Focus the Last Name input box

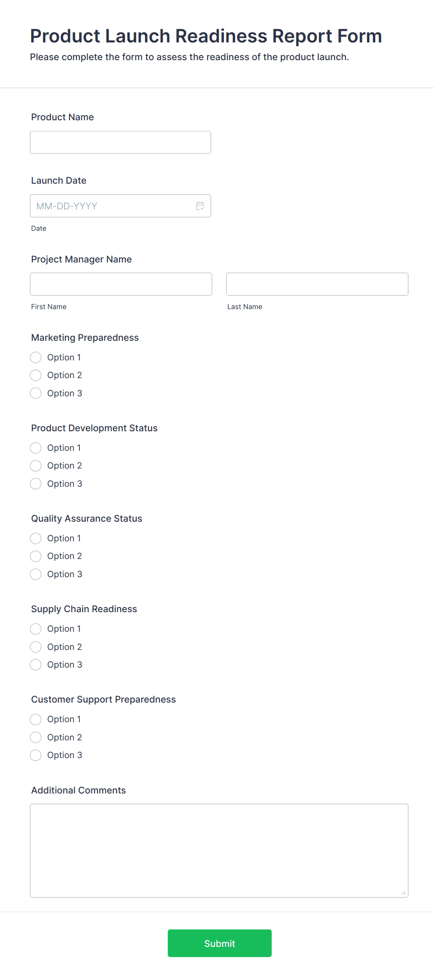click(317, 284)
